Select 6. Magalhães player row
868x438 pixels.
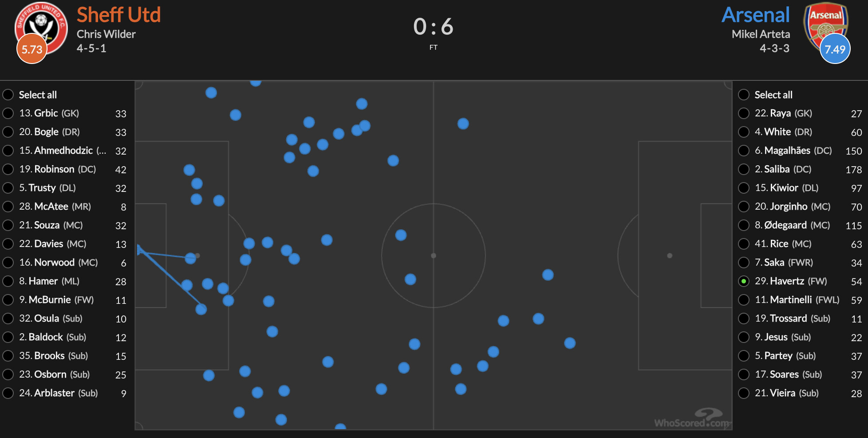pyautogui.click(x=800, y=151)
